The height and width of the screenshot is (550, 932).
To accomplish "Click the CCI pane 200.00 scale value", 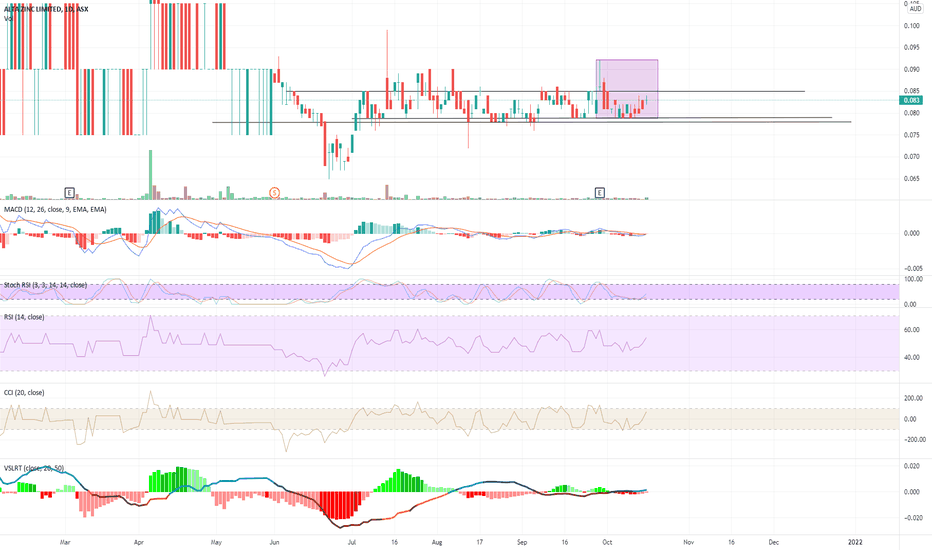I will [914, 398].
